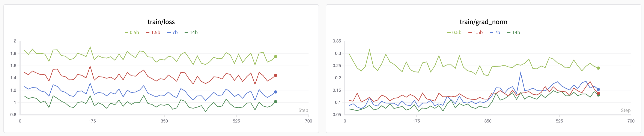Select 14b legend entry in train/loss chart
644x136 pixels.
point(191,33)
